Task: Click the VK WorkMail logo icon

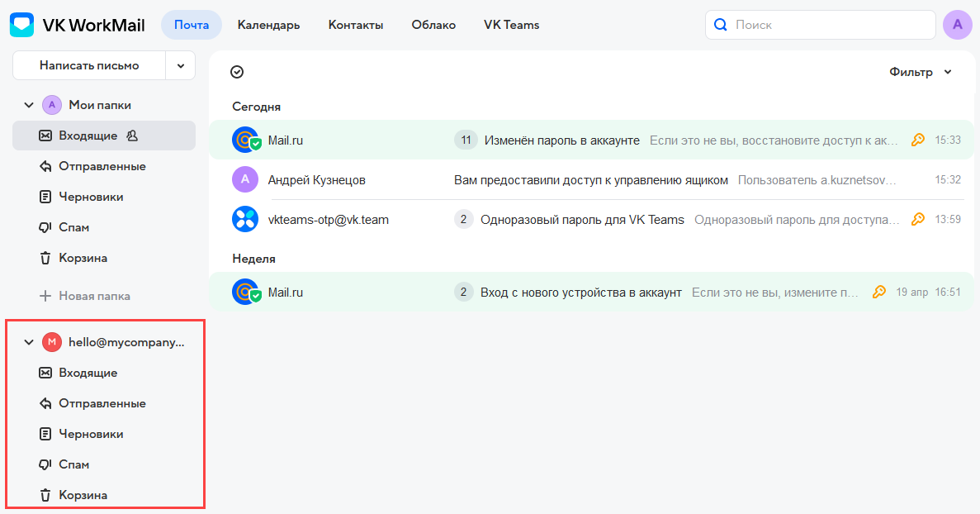Action: pos(22,25)
